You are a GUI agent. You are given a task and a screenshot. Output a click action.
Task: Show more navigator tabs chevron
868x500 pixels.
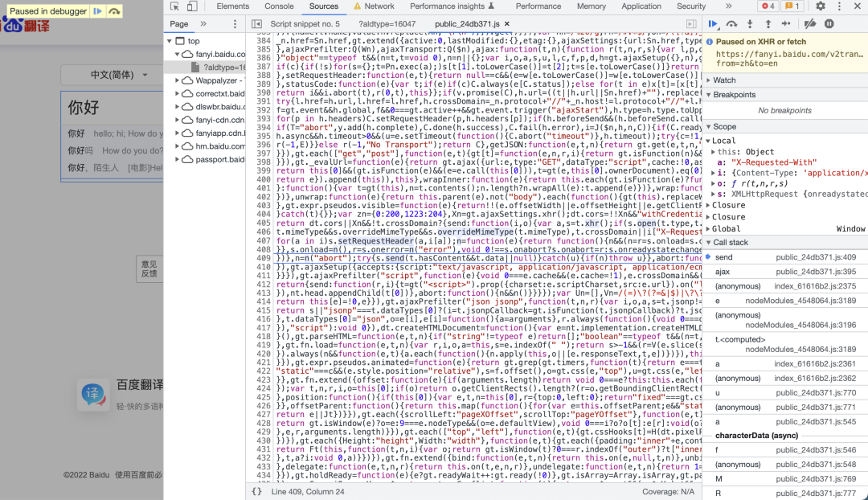[x=203, y=24]
